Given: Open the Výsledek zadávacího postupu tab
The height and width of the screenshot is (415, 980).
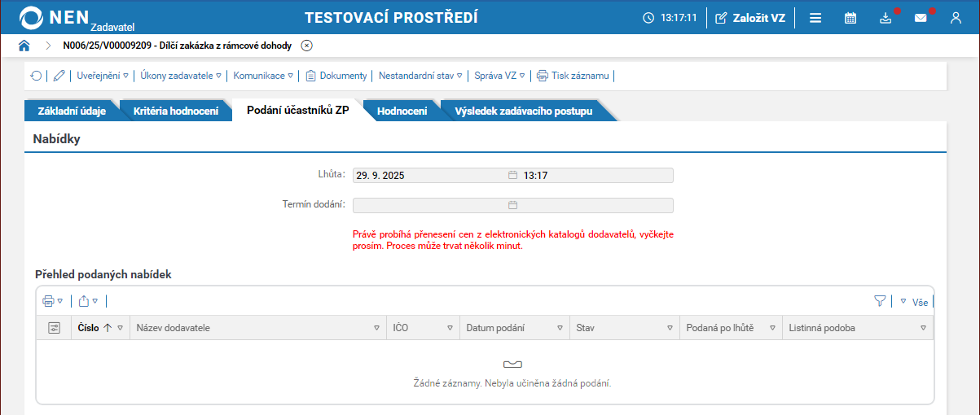Looking at the screenshot, I should pos(524,111).
